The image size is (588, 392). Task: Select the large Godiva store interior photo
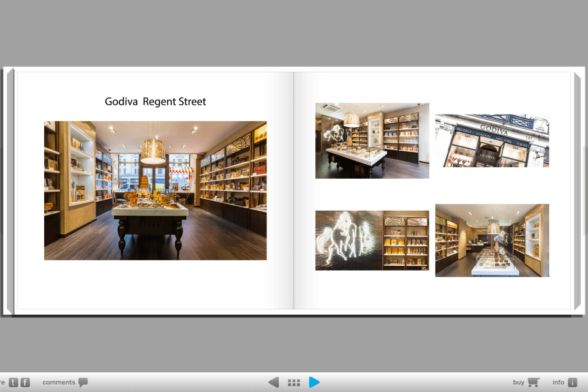pyautogui.click(x=155, y=190)
